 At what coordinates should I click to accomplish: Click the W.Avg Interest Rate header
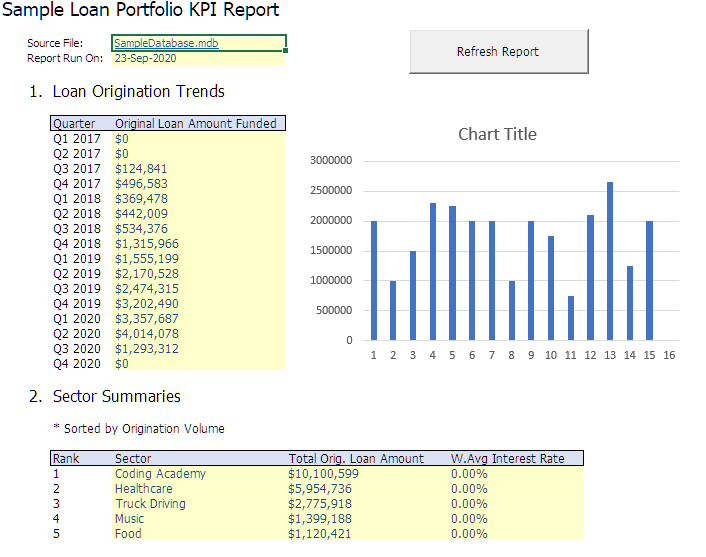(507, 458)
